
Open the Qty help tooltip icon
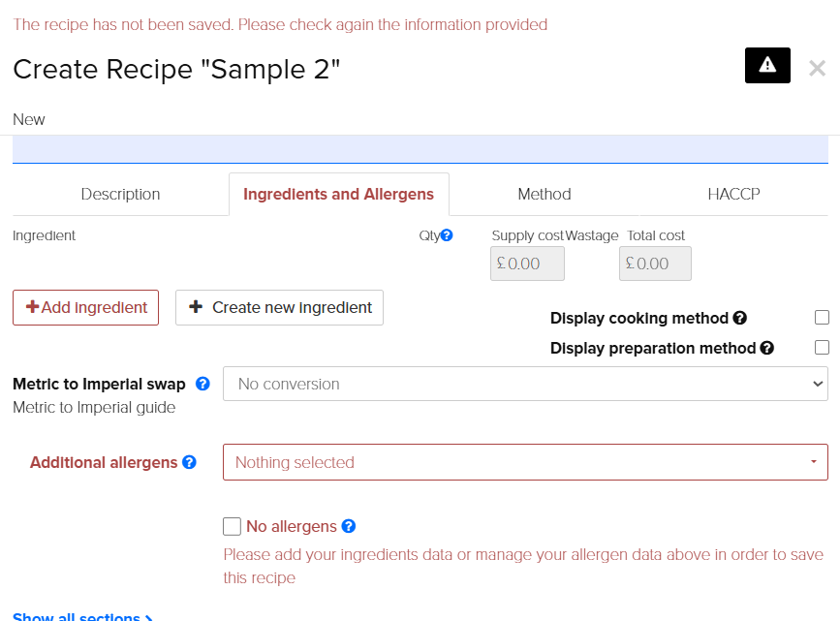pos(446,234)
